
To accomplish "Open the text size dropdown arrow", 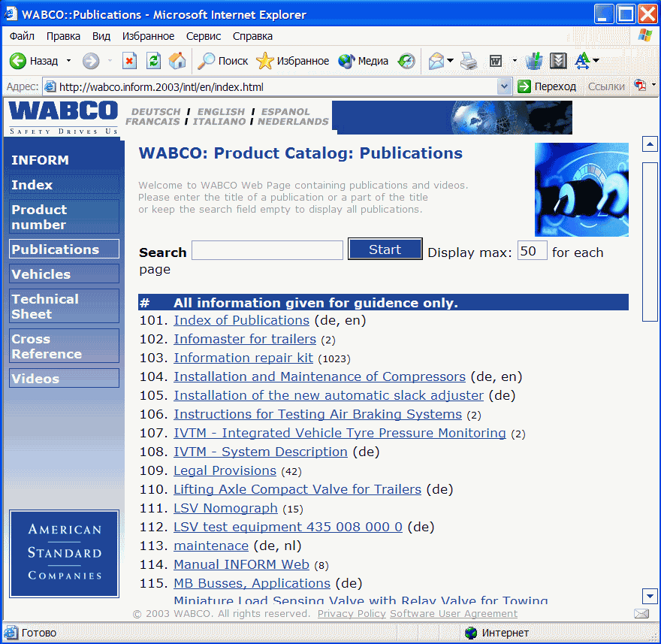I will pos(596,61).
